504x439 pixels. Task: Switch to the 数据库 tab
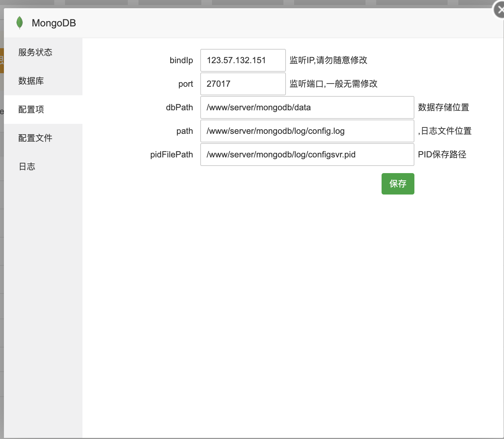click(x=43, y=81)
